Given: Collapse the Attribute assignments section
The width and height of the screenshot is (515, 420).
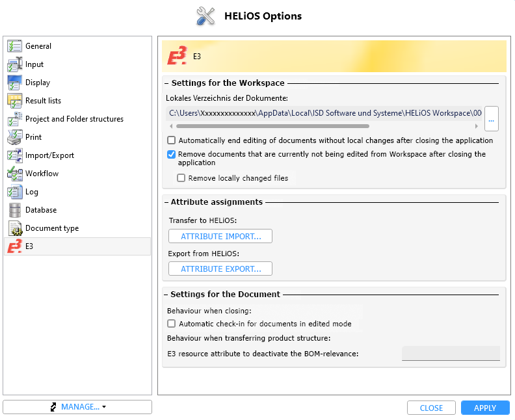Looking at the screenshot, I should tap(166, 202).
